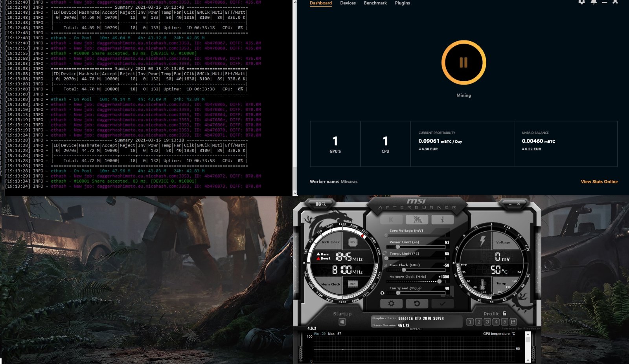The width and height of the screenshot is (629, 364).
Task: Open the voltage/frequency curve editor icon
Action: 385,265
